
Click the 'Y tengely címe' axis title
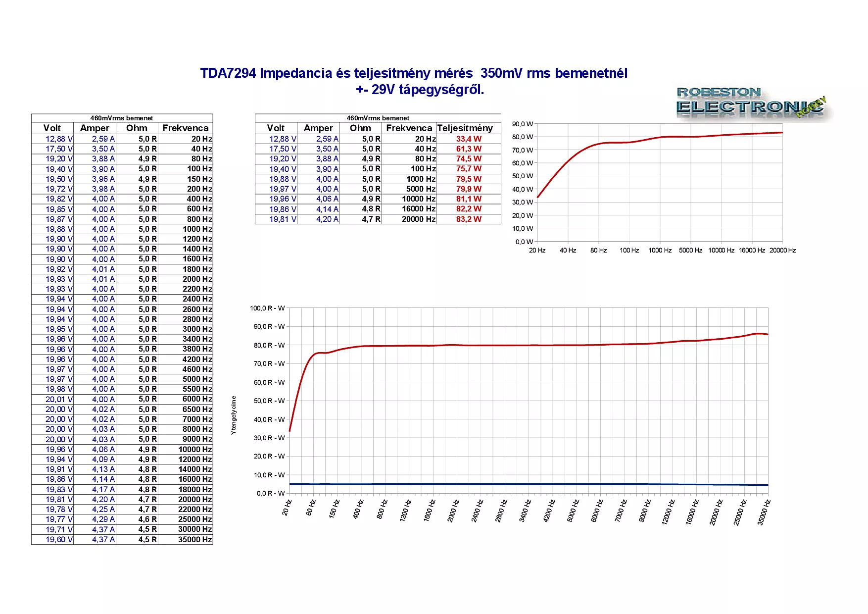(x=234, y=415)
